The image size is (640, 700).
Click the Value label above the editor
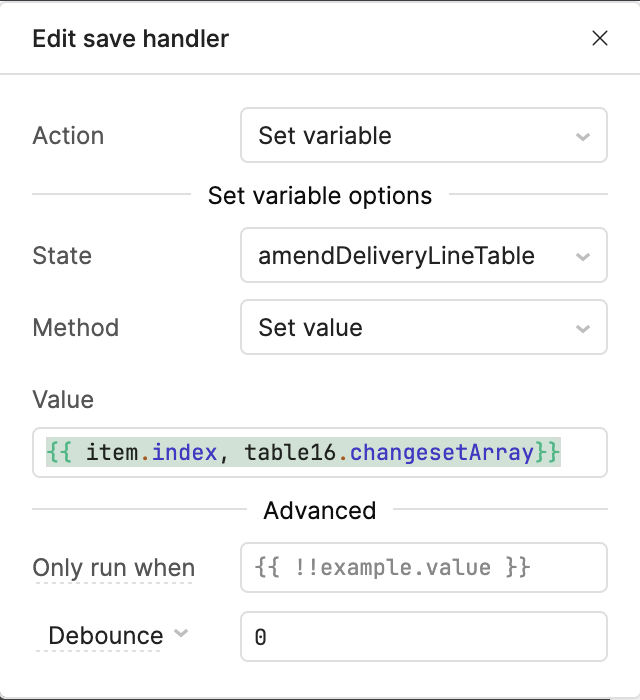pyautogui.click(x=63, y=400)
